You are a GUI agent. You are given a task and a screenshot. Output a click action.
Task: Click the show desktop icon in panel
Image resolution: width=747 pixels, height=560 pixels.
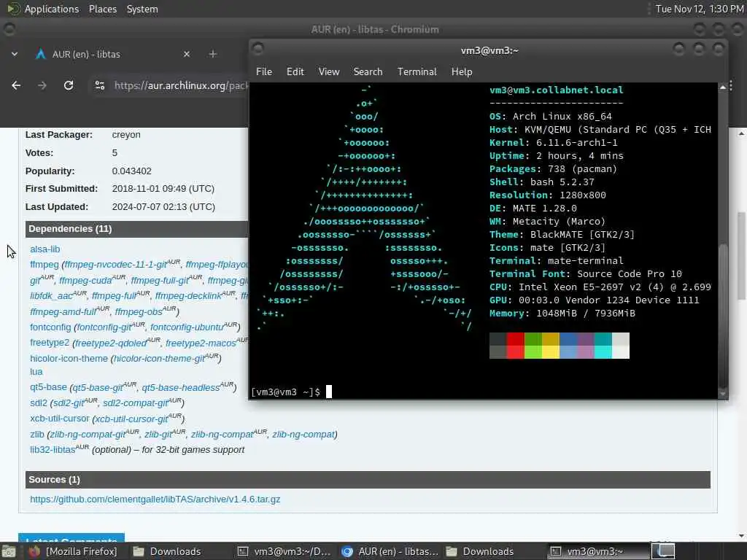9,551
